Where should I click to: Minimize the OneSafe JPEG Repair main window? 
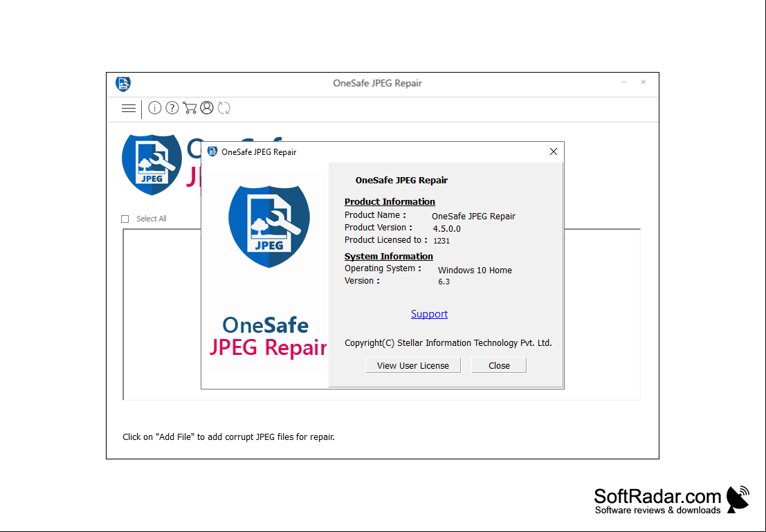pyautogui.click(x=624, y=82)
